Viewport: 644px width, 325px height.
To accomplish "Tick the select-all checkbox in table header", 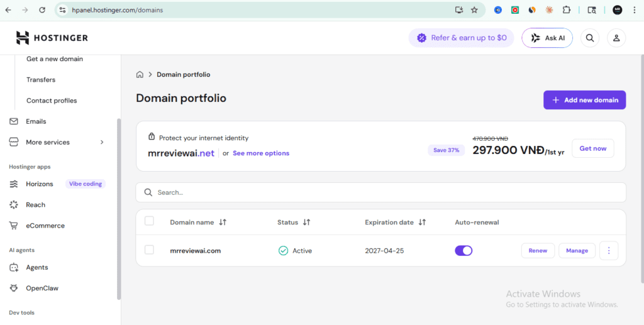I will tap(149, 221).
